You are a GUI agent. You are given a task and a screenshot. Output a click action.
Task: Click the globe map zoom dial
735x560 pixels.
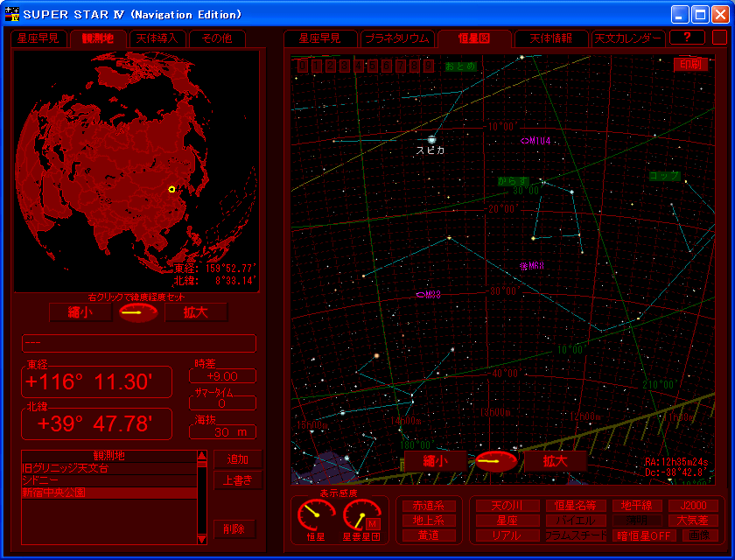138,312
